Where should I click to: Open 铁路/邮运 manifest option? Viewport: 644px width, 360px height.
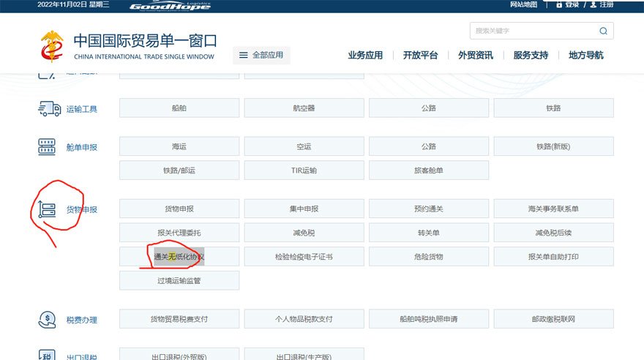pyautogui.click(x=179, y=170)
